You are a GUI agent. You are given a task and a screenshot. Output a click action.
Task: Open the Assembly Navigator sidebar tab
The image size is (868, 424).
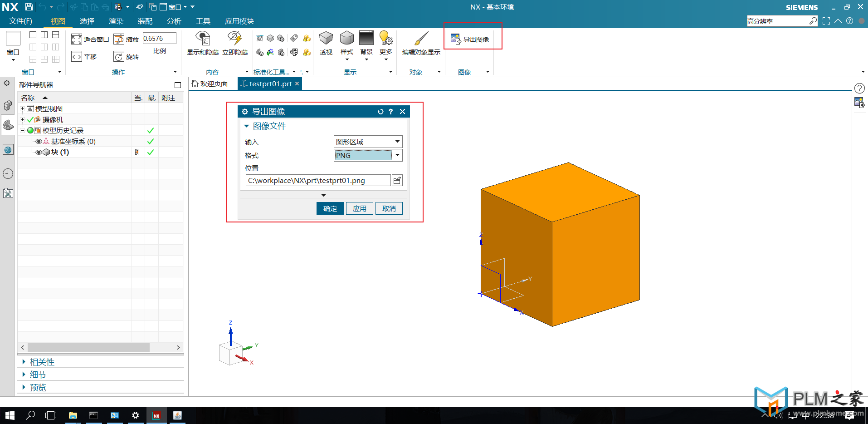8,105
